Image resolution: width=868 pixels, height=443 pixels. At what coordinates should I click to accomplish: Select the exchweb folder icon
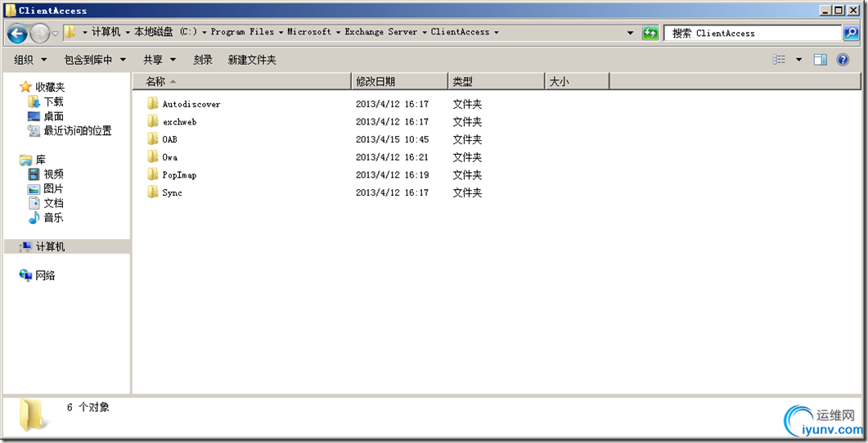click(x=153, y=121)
